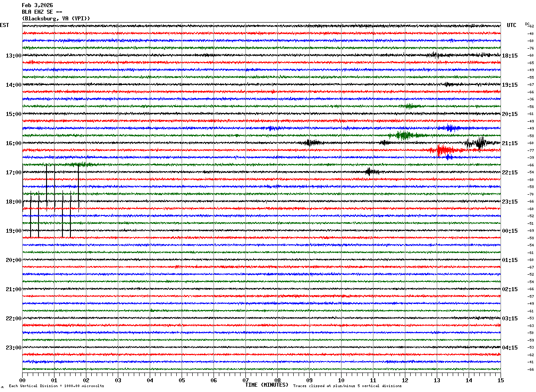Select the 14:00 EST time label
The width and height of the screenshot is (536, 392).
coord(14,85)
